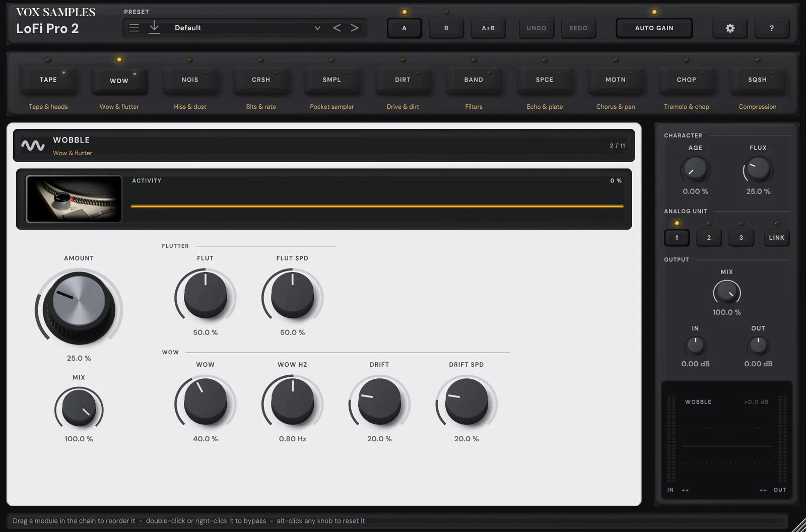Click the AGE character knob

tap(695, 170)
